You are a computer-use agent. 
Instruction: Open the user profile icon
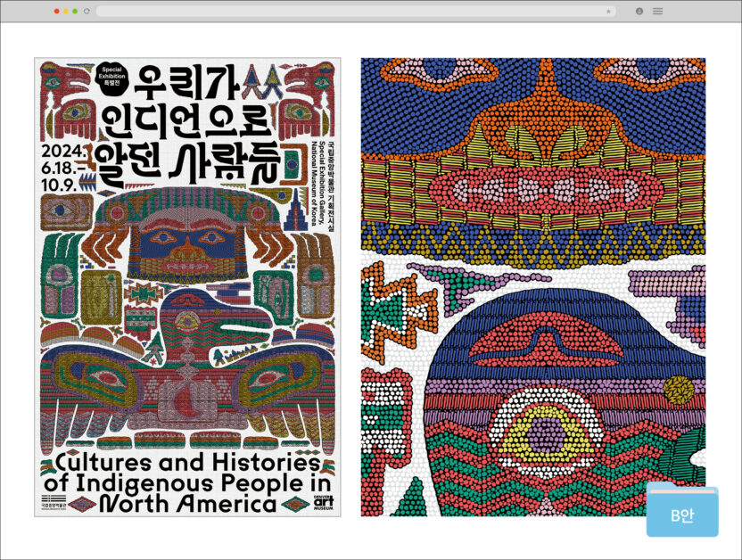pos(639,11)
